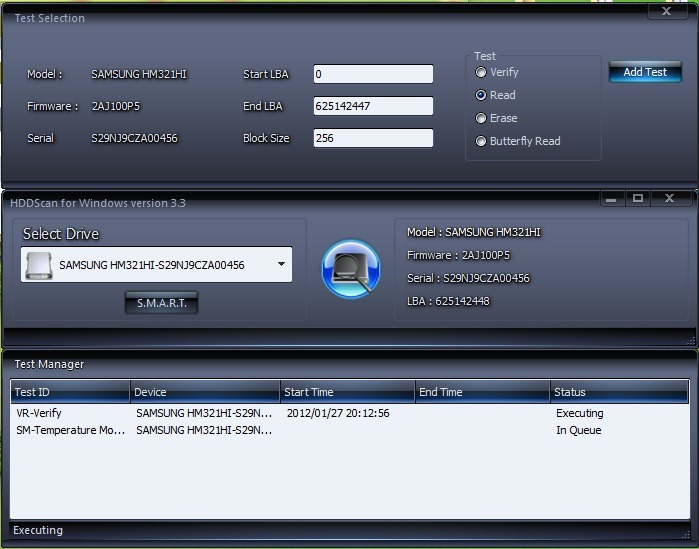The height and width of the screenshot is (549, 699).
Task: Sort by the Status column header
Action: (618, 392)
